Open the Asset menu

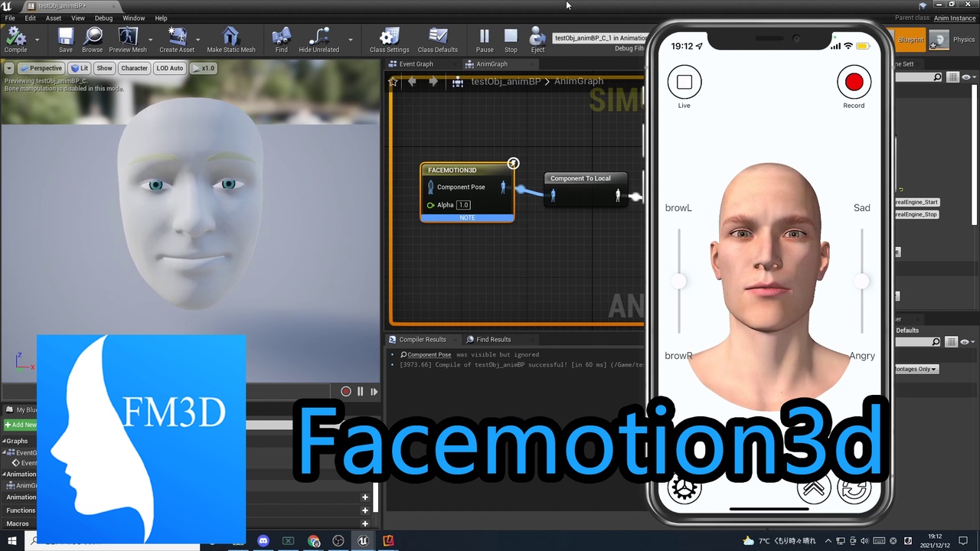coord(54,18)
